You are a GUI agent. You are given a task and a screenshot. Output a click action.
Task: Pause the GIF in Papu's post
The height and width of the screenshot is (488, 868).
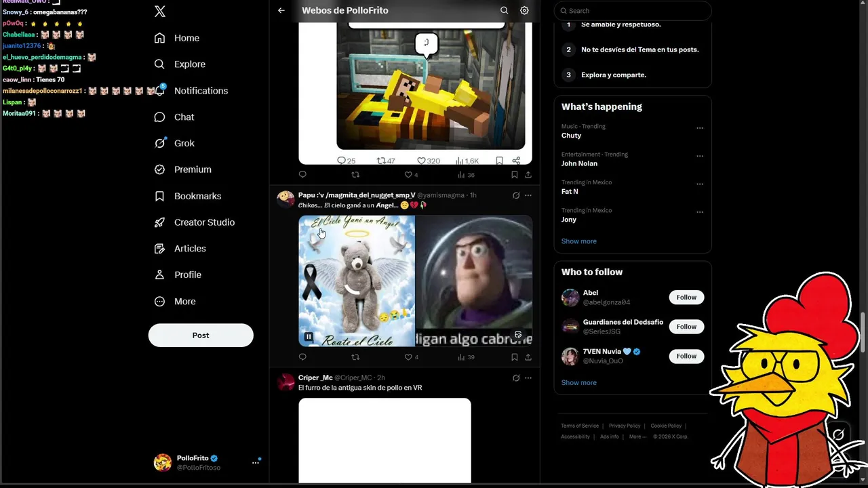pyautogui.click(x=309, y=336)
